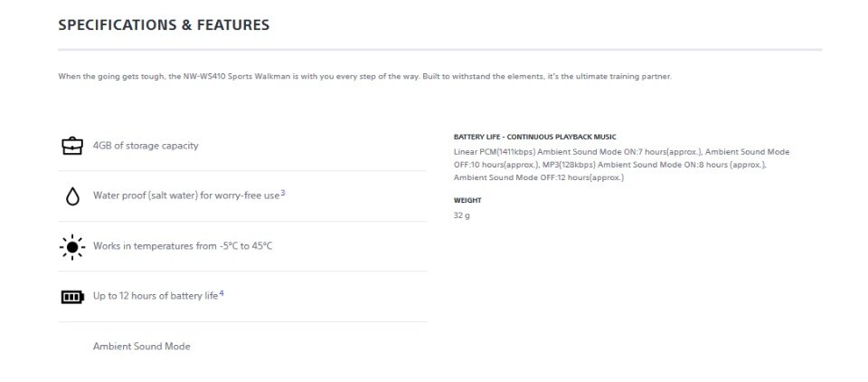Open footnote 4 beside battery life text

tap(222, 293)
